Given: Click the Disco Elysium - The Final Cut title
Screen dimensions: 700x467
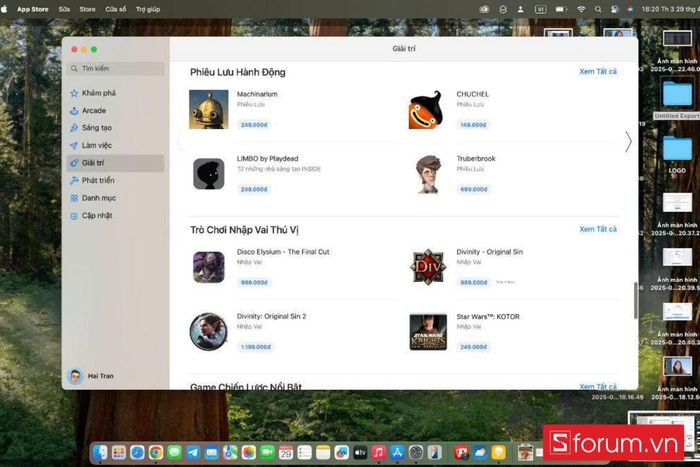Looking at the screenshot, I should click(x=283, y=252).
